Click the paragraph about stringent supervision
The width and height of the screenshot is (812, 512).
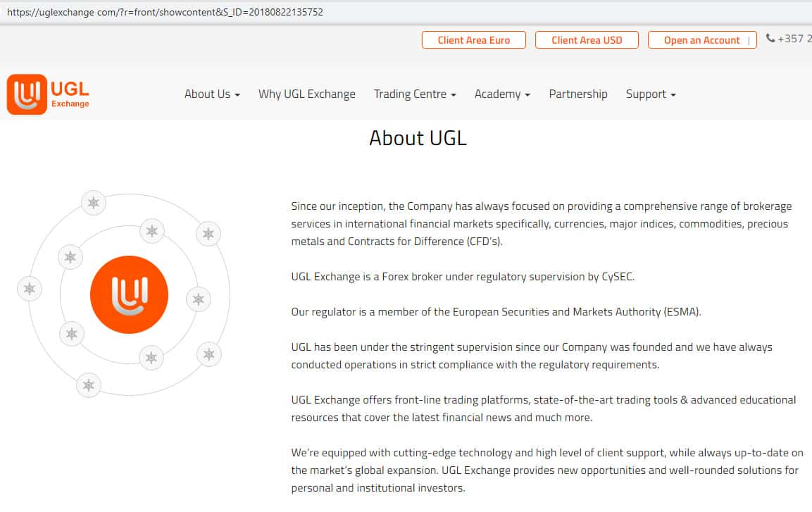pos(532,356)
